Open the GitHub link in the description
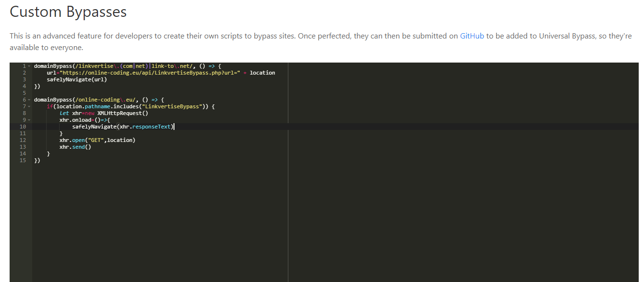 (472, 36)
